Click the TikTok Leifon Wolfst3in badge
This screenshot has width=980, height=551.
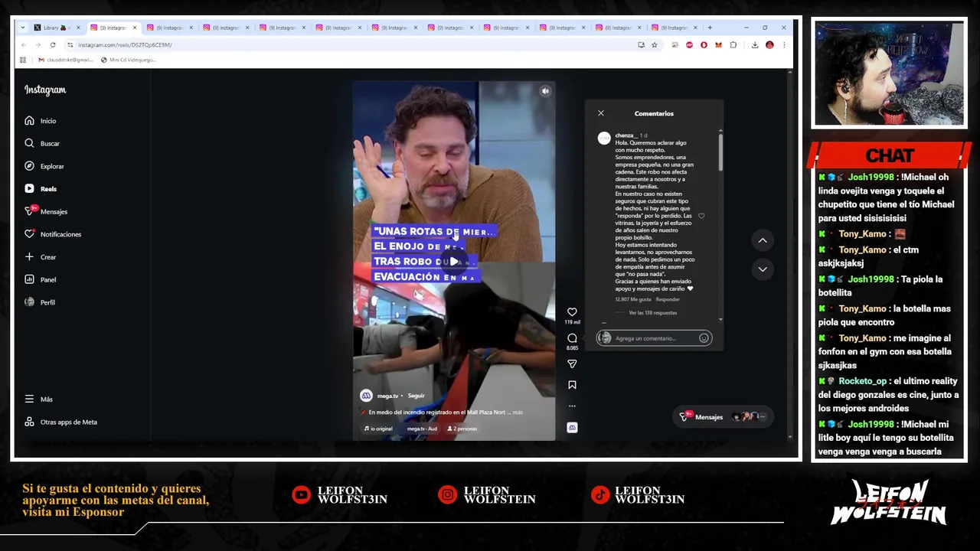(x=639, y=495)
